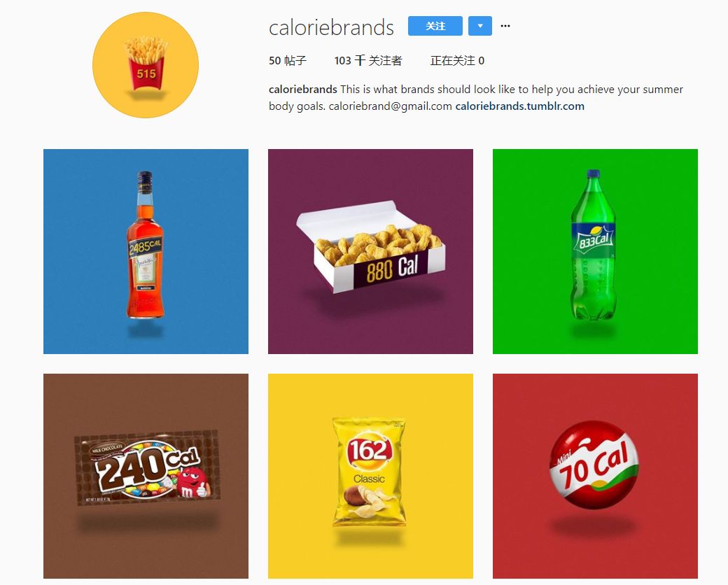Click the bold caloriebrands name in bio
This screenshot has width=728, height=585.
point(302,89)
